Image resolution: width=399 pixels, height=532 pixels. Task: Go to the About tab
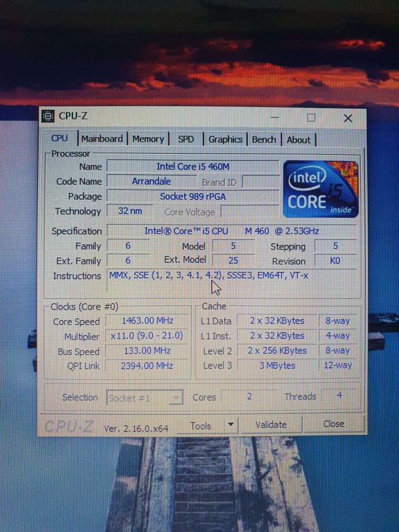tap(299, 140)
